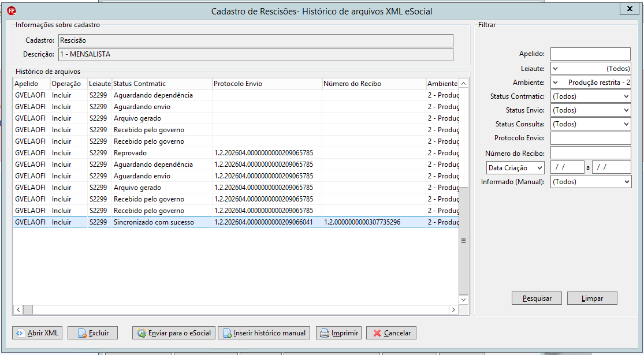Click the Abrir XML button icon
The height and width of the screenshot is (355, 644).
[x=20, y=333]
